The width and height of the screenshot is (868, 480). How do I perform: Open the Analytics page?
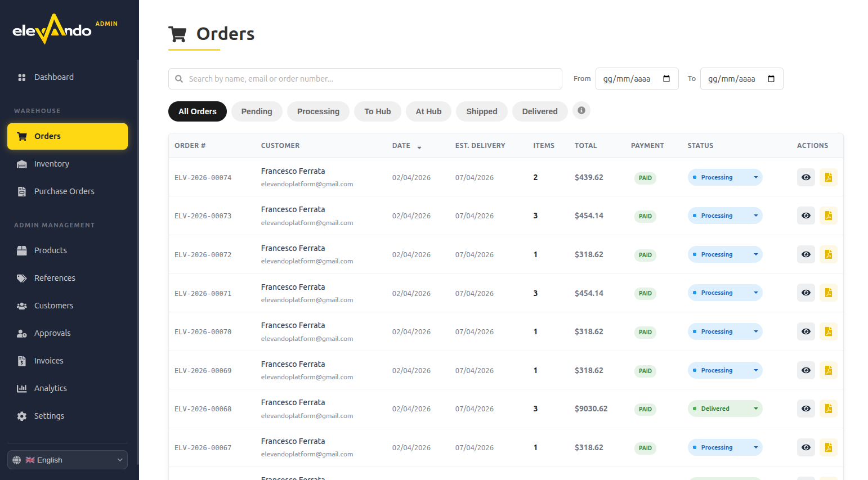(68, 388)
